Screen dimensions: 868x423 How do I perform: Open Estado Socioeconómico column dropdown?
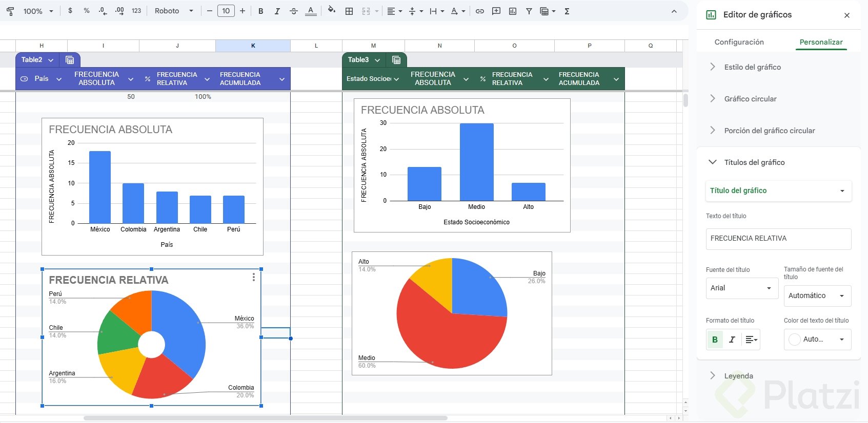396,79
